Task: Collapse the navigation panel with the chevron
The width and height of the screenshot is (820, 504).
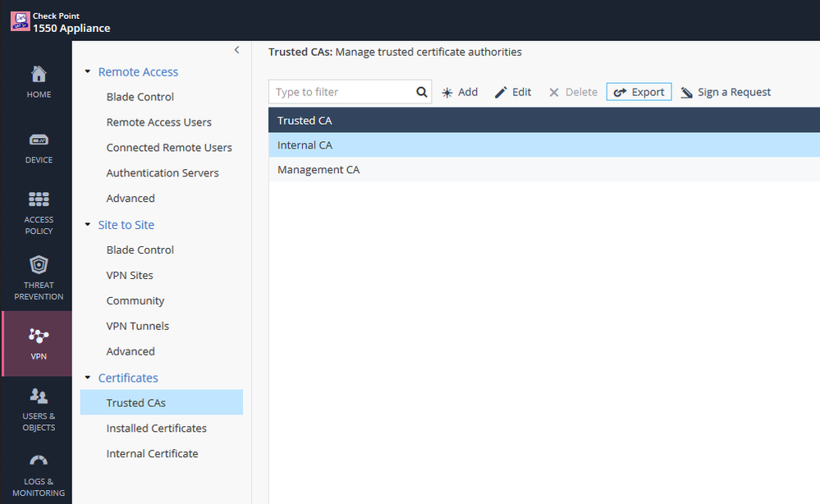Action: [237, 50]
